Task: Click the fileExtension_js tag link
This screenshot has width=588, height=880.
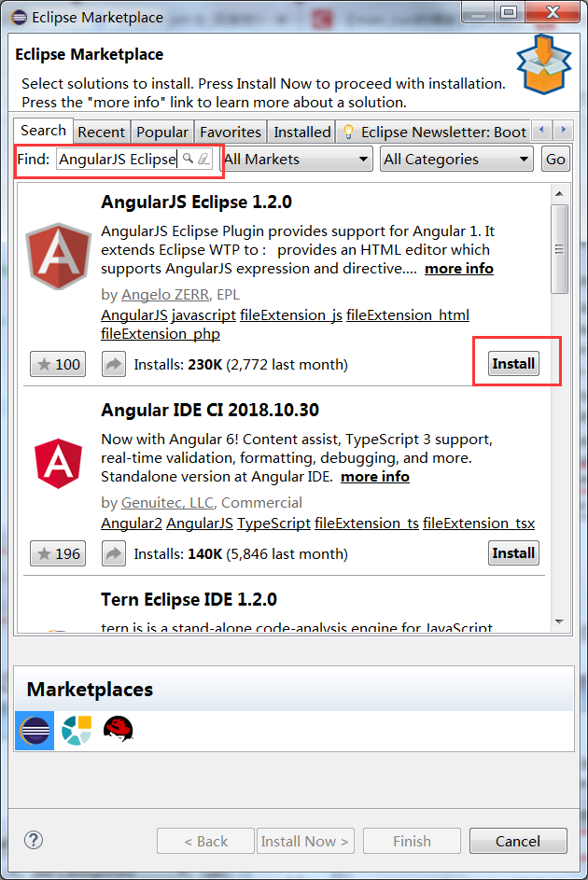Action: [x=290, y=314]
